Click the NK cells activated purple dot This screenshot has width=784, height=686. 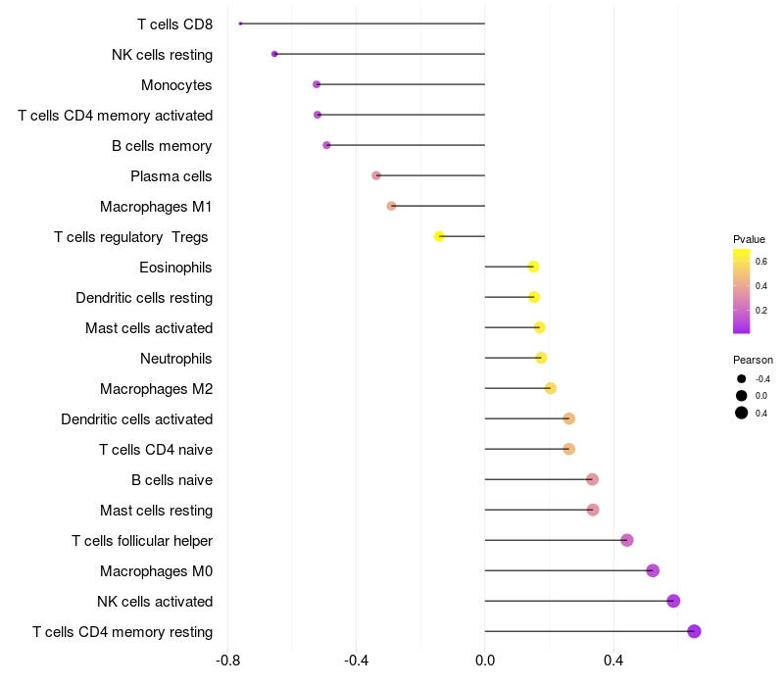[673, 601]
